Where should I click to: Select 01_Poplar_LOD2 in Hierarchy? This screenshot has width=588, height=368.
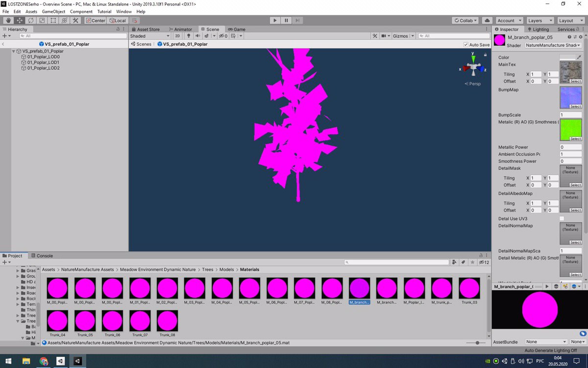43,68
